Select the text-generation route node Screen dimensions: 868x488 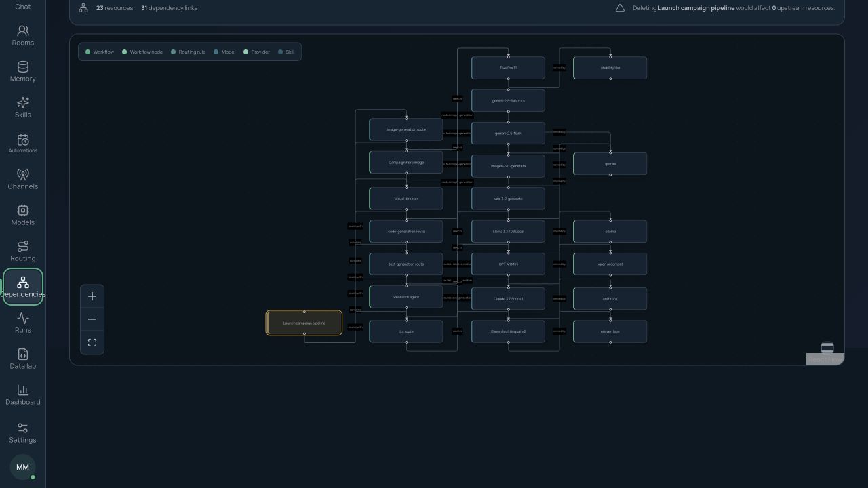pos(406,264)
